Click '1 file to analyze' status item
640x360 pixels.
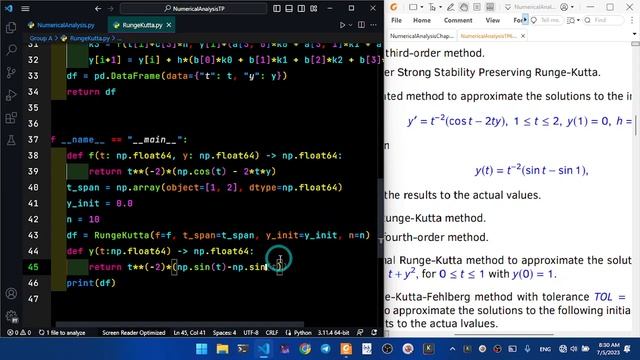[x=62, y=333]
